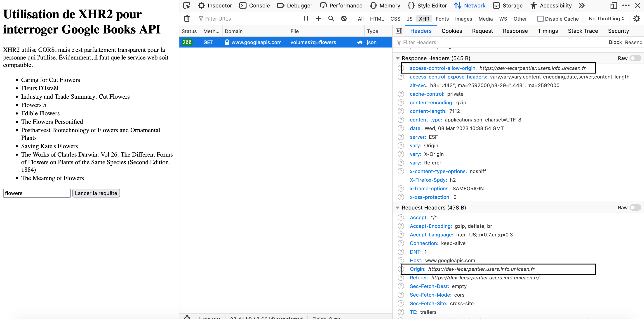Open help icon for x-frame-options header
The image size is (644, 319).
pyautogui.click(x=401, y=188)
